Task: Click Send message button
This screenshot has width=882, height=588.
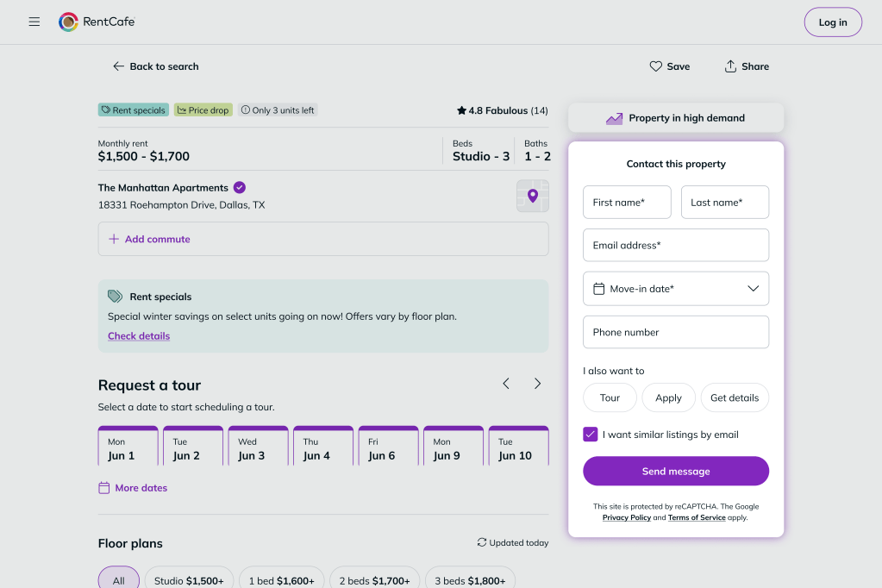Action: click(x=676, y=471)
